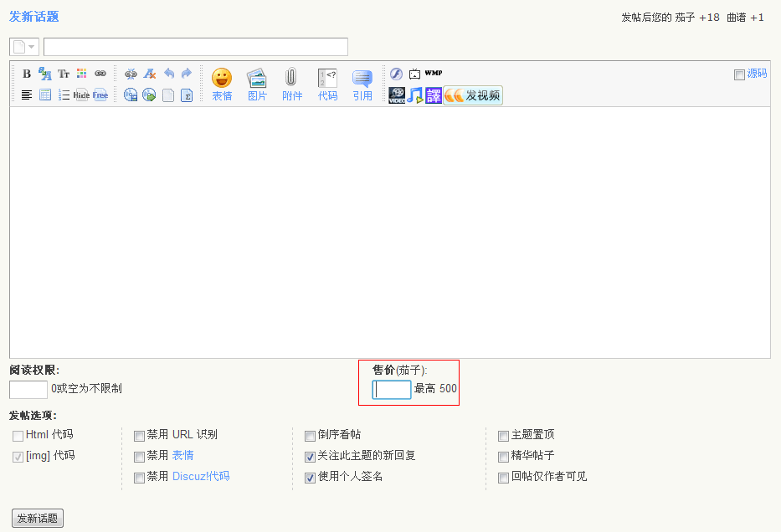
Task: Remove link with the unlink icon
Action: 131,74
